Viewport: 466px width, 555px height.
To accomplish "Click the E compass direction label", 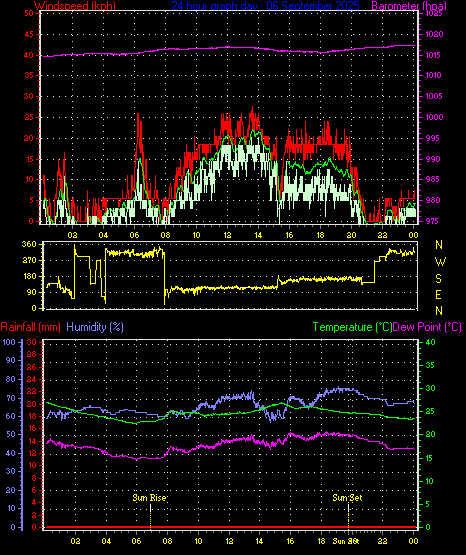I will 438,294.
